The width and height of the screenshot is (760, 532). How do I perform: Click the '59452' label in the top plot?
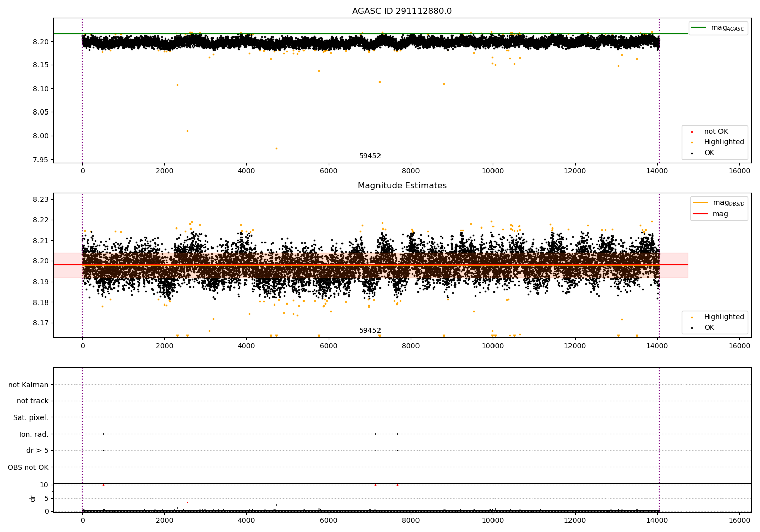tap(370, 156)
